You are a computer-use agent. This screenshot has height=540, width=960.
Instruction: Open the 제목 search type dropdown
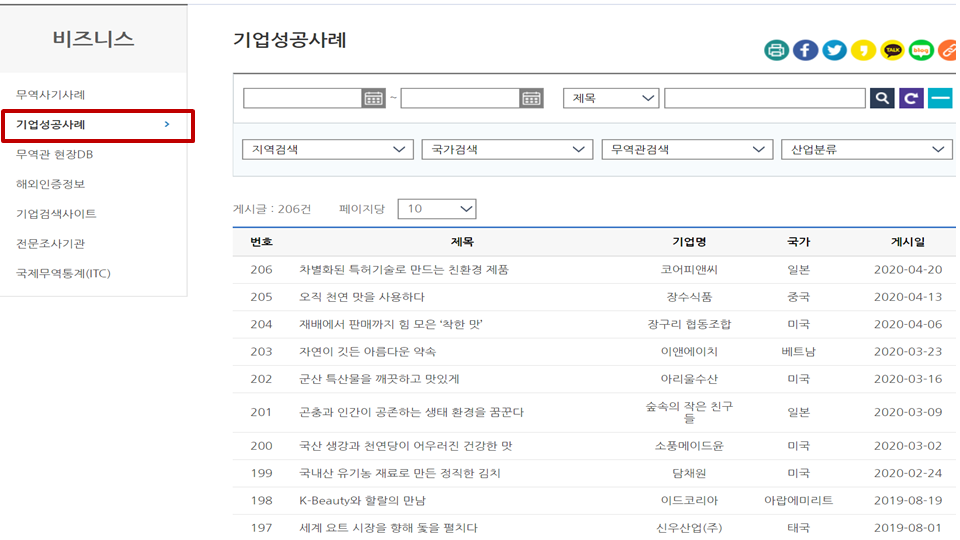611,98
